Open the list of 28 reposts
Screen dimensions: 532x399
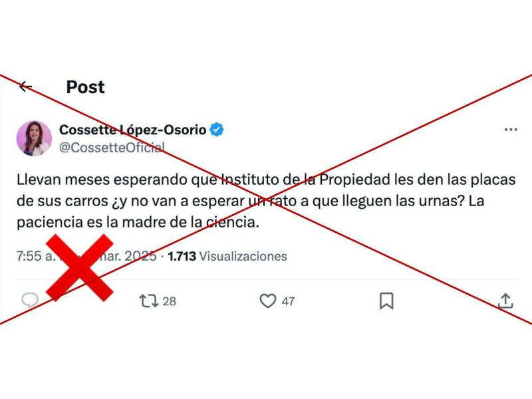pyautogui.click(x=170, y=301)
